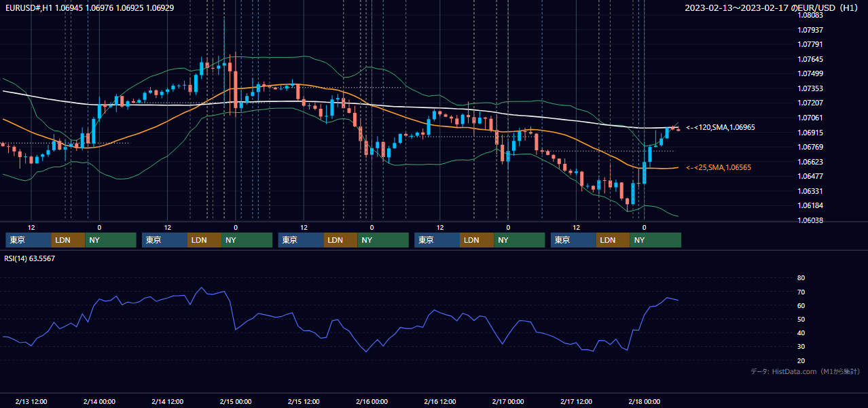Select the rightmost LDN session block
868x408 pixels.
pyautogui.click(x=614, y=240)
